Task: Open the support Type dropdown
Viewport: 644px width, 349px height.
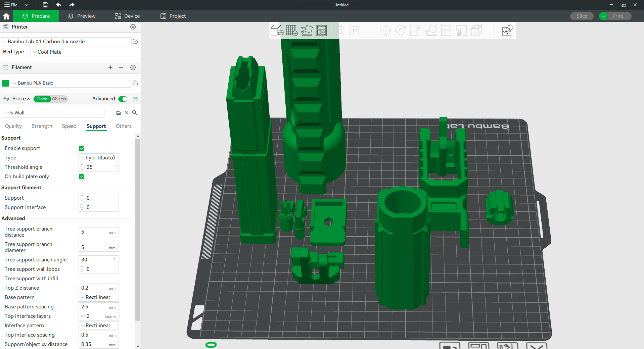Action: click(x=99, y=158)
